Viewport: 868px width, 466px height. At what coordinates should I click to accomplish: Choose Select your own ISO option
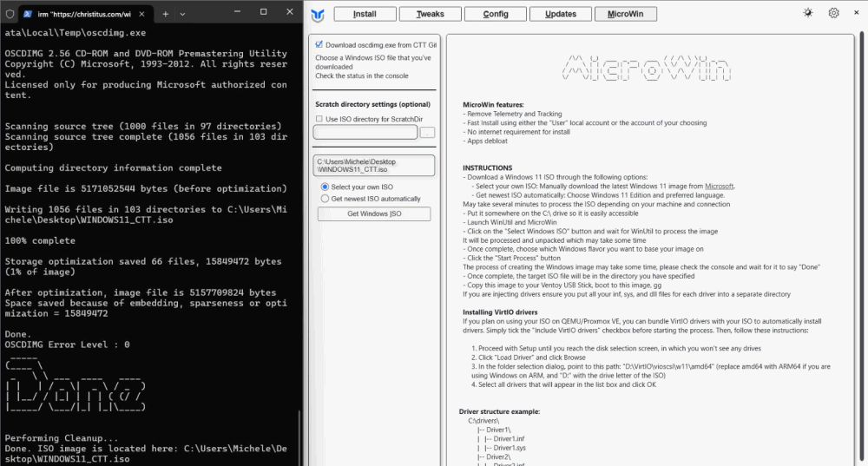pyautogui.click(x=325, y=187)
